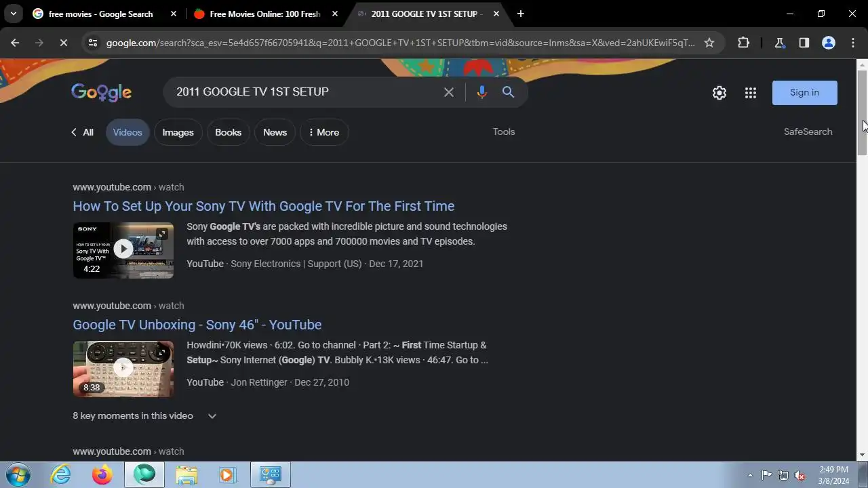Close the '2011 GOOGLE TV 1ST SETUP' tab
Image resolution: width=868 pixels, height=488 pixels.
pos(496,14)
